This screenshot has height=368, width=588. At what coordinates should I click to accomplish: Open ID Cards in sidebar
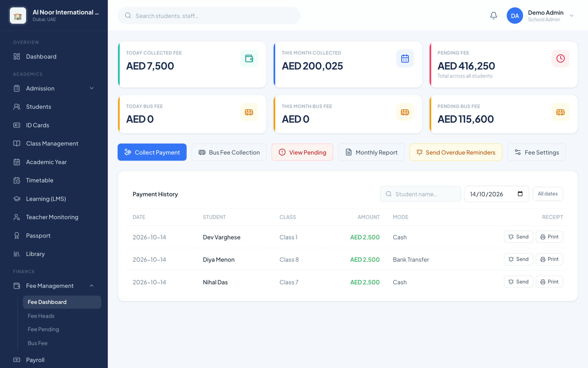click(54, 125)
